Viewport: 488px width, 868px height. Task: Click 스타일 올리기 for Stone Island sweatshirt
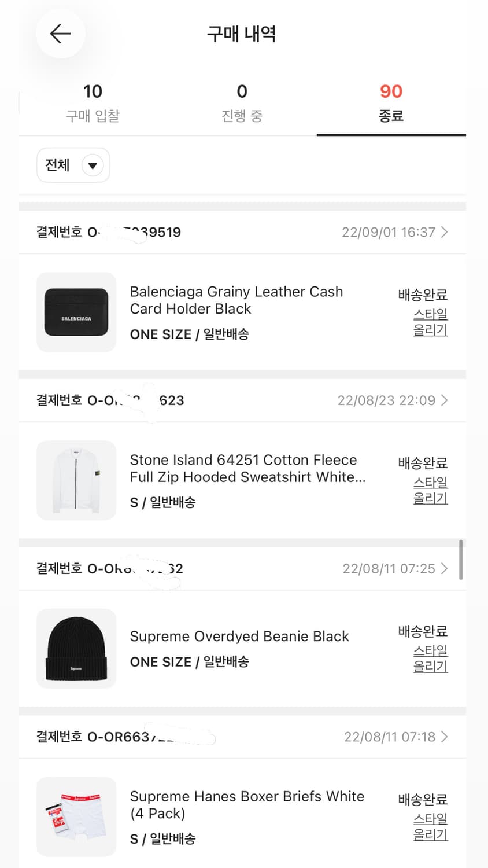(x=430, y=490)
